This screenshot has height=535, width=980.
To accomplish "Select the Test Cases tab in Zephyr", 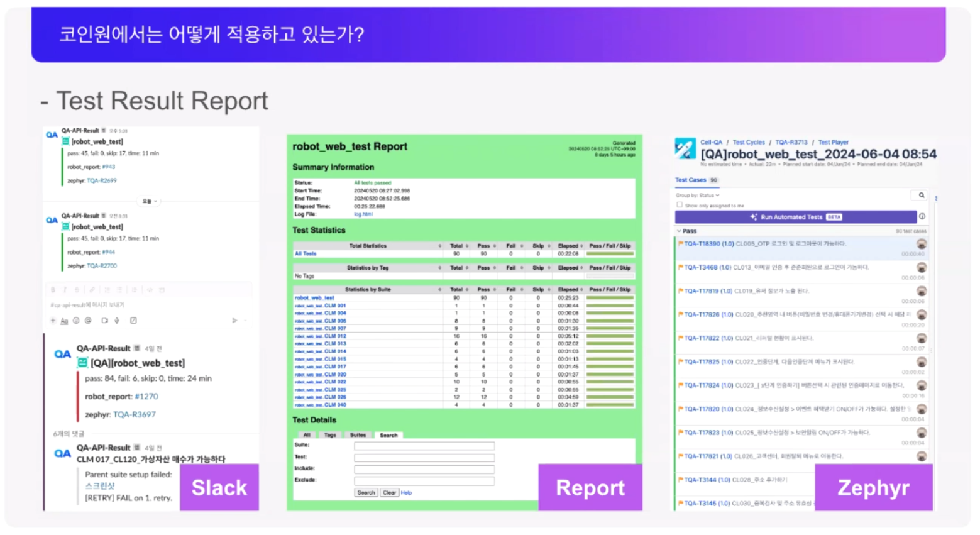I will pos(696,180).
